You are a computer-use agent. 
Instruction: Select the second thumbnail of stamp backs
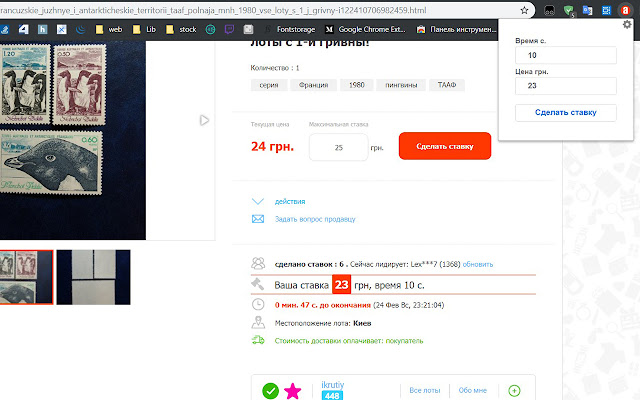point(93,277)
